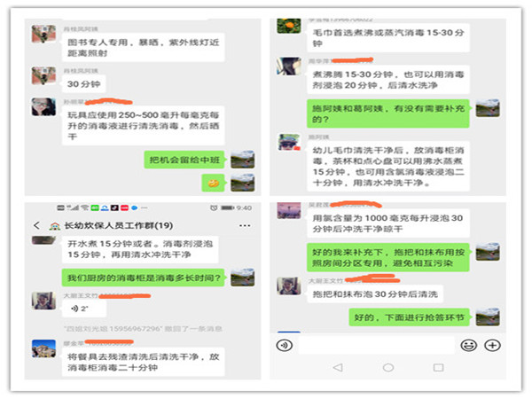Tap the green bubble 好的，下面进行抢答环节
The height and width of the screenshot is (399, 532).
pos(409,317)
